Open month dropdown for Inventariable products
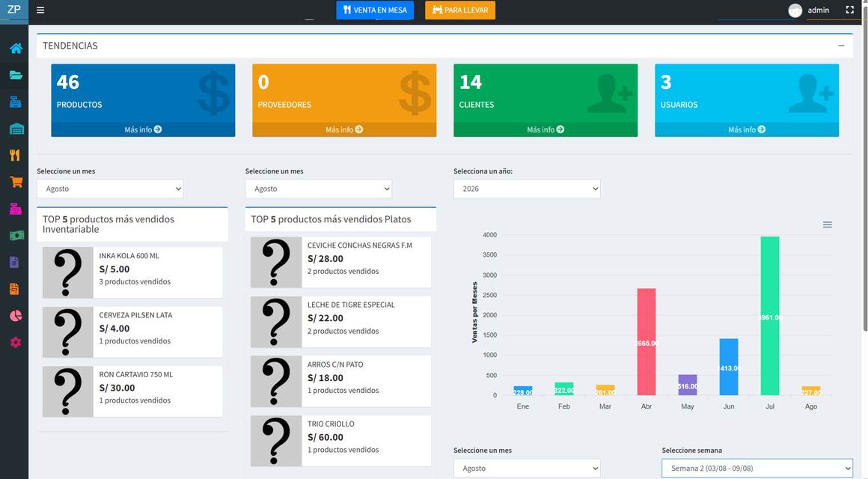 point(110,189)
